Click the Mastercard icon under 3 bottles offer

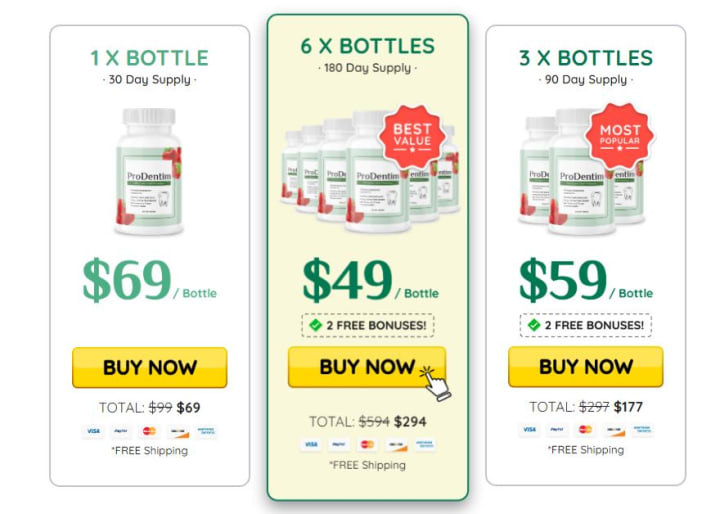(585, 429)
